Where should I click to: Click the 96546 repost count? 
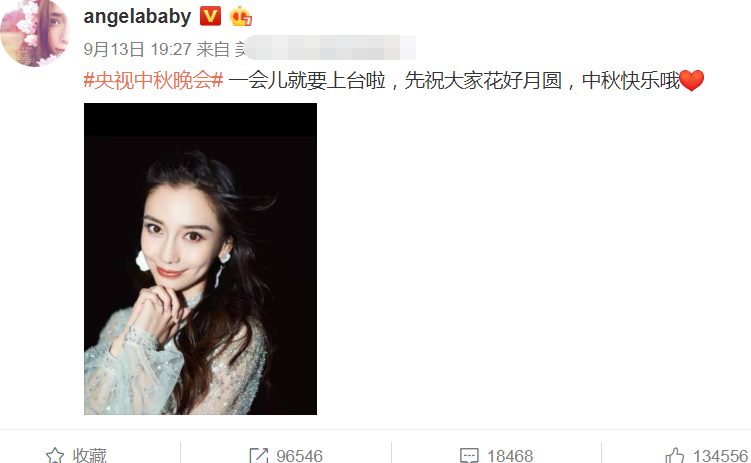(299, 456)
